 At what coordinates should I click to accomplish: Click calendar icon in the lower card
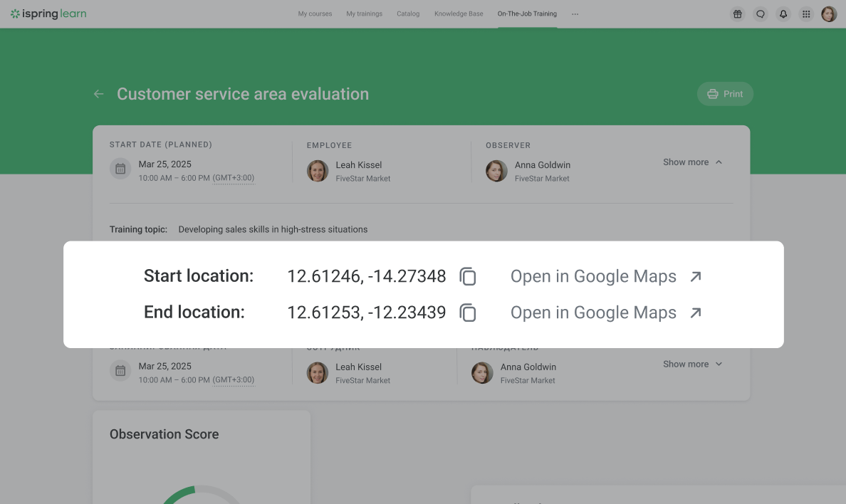pyautogui.click(x=120, y=371)
